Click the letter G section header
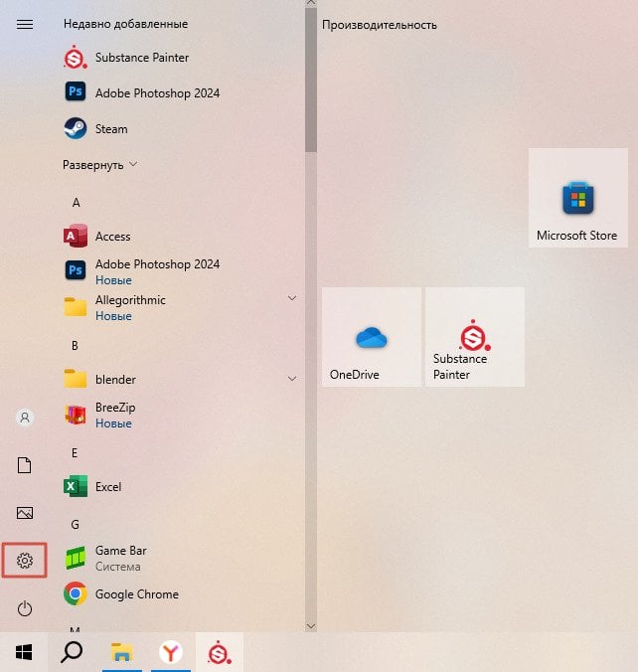The image size is (638, 672). [x=75, y=525]
